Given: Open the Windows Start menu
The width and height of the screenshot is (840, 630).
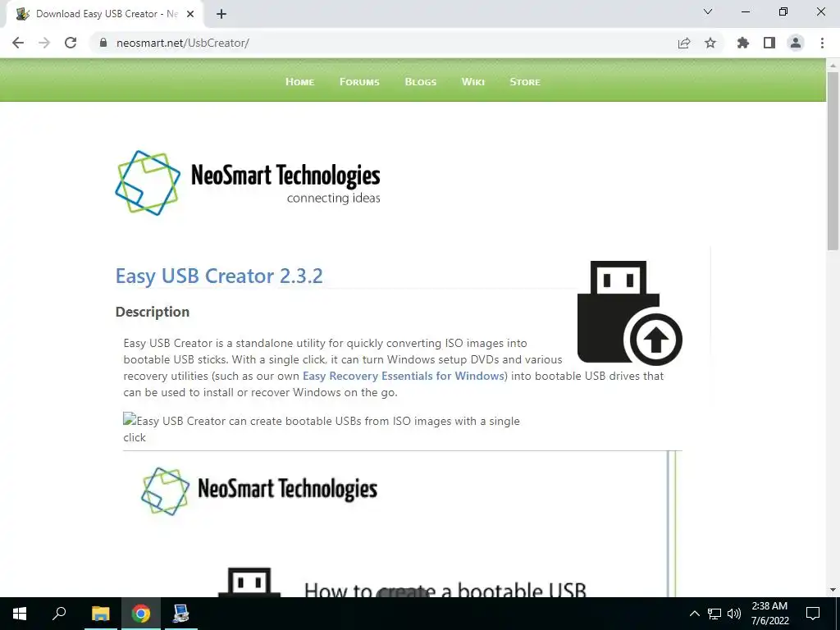Looking at the screenshot, I should pyautogui.click(x=20, y=614).
